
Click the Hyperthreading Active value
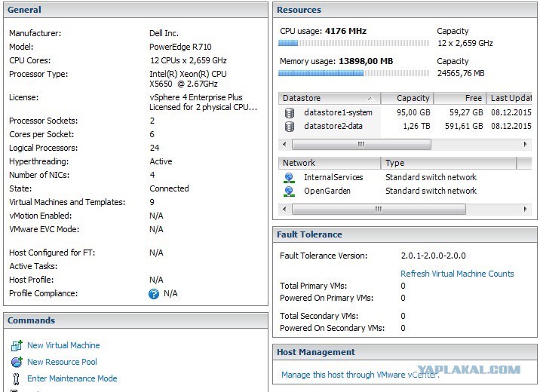click(161, 161)
